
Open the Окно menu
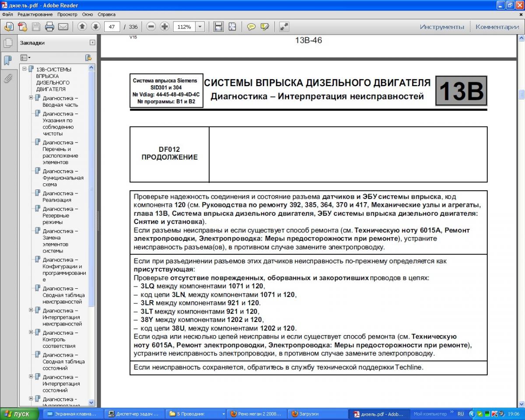[87, 14]
